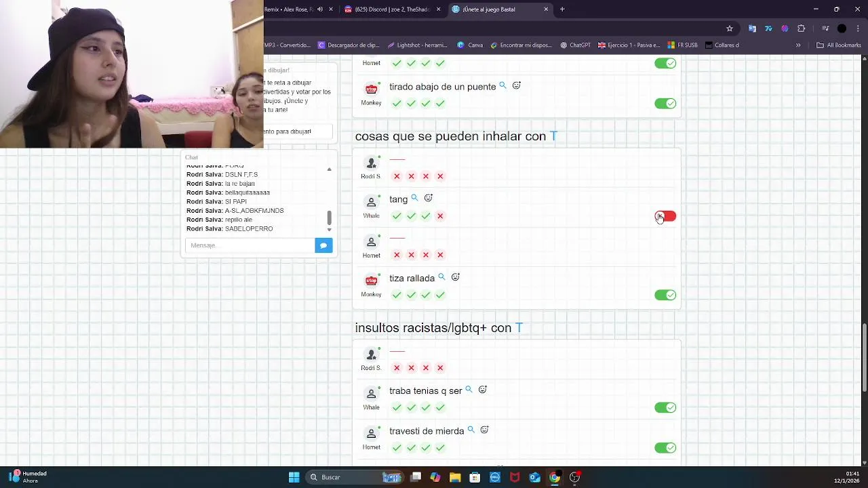
Task: Search 'tirado abajo de un puente' magnifier icon
Action: [502, 85]
